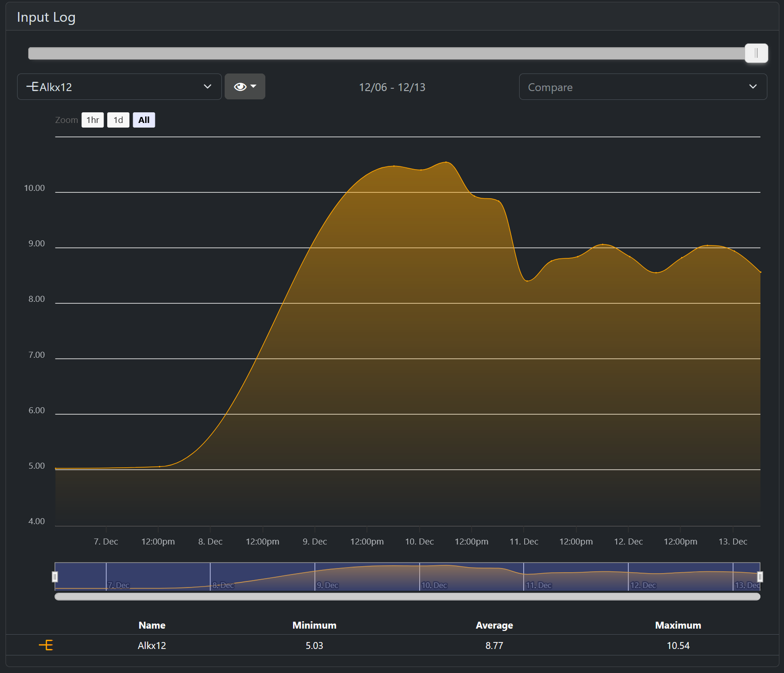
Task: Click the 10. Dec marker in navigator
Action: [434, 585]
